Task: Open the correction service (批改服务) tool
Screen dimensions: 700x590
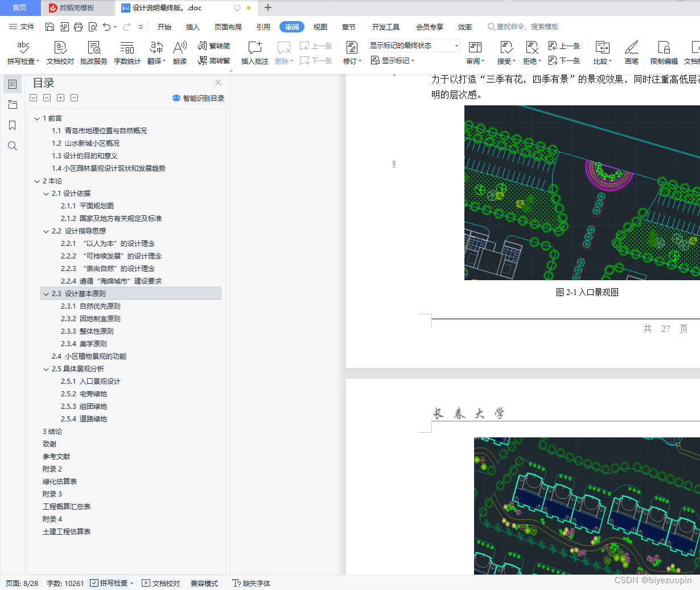Action: tap(94, 53)
